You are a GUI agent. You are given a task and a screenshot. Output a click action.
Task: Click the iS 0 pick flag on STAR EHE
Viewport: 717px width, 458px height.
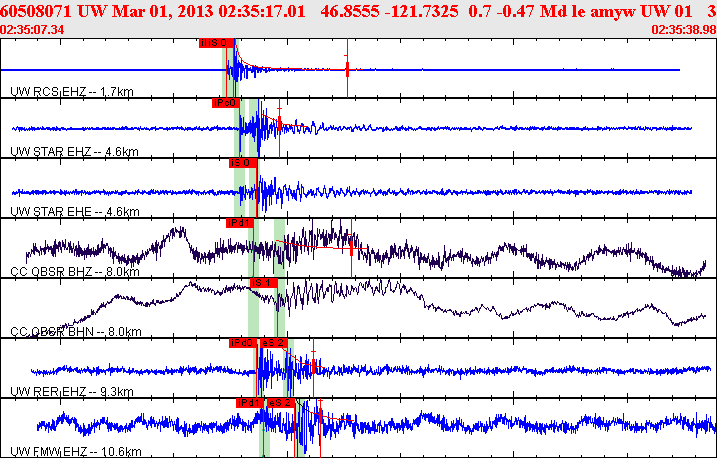(x=241, y=163)
